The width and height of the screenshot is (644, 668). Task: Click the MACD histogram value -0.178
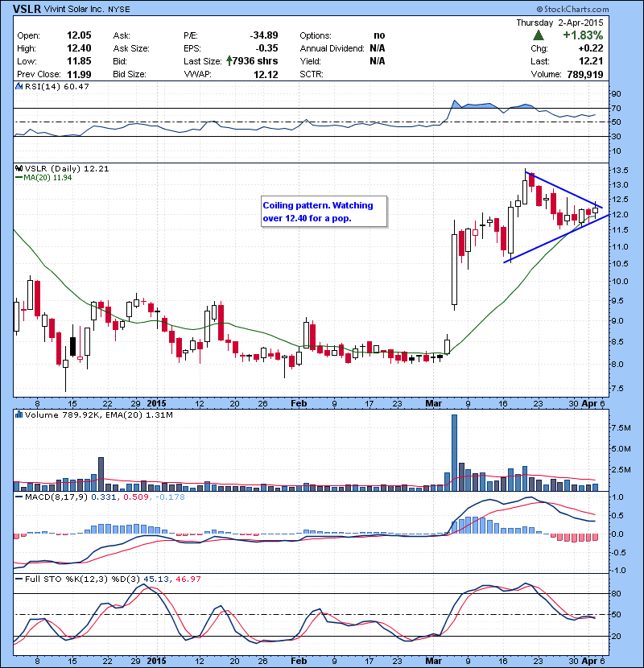point(170,497)
